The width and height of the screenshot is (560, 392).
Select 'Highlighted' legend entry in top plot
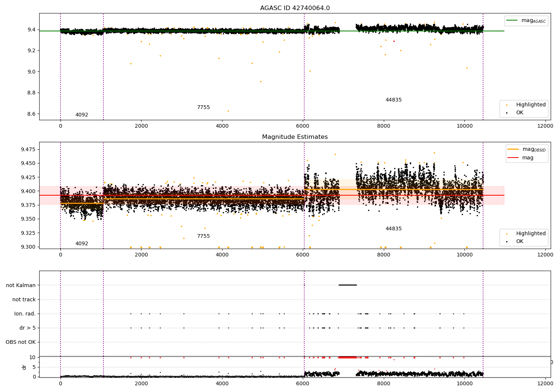click(x=531, y=105)
